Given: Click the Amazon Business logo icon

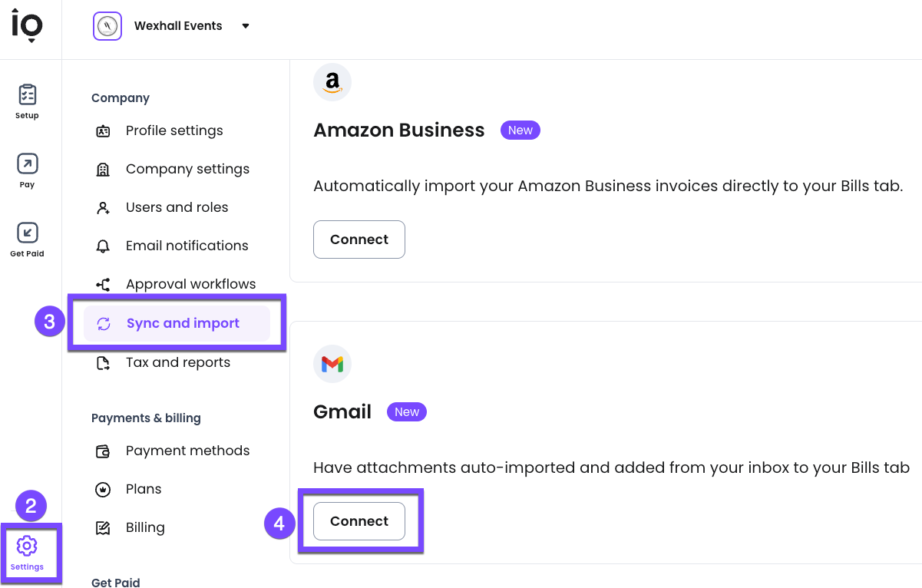Looking at the screenshot, I should pos(332,82).
